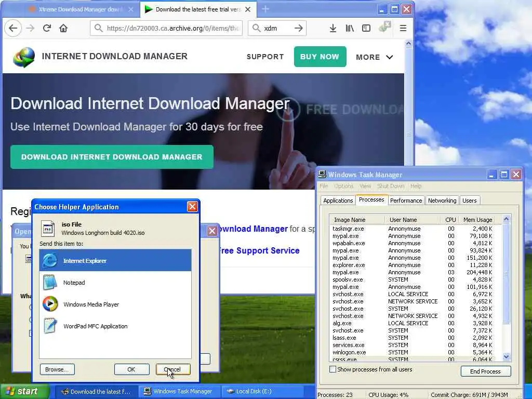
Task: Close the Xtreme Download Manager tab
Action: pyautogui.click(x=131, y=9)
